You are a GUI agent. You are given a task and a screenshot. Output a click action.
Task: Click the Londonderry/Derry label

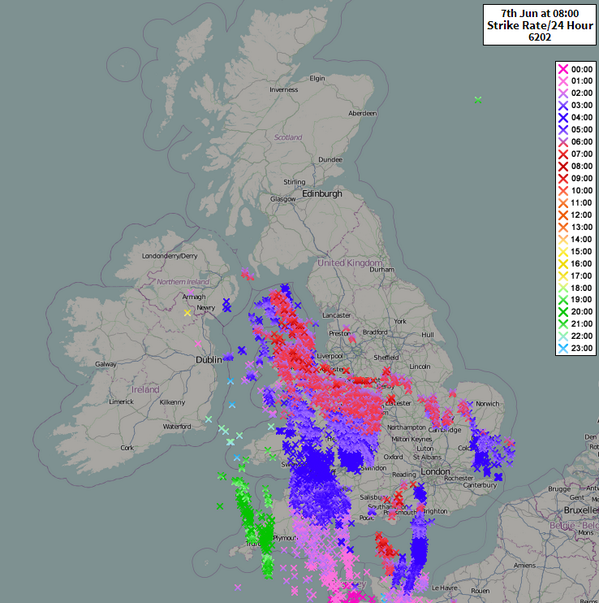(x=170, y=256)
